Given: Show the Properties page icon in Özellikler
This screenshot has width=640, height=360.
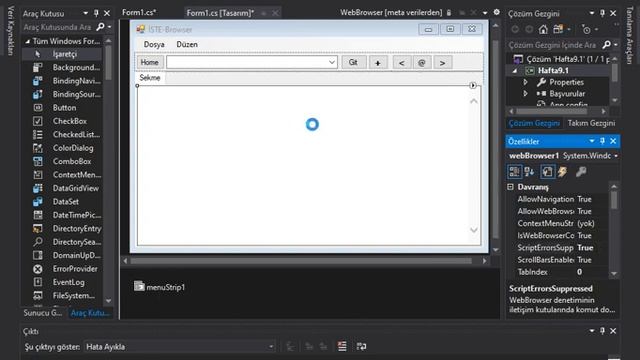Looking at the screenshot, I should pos(547,172).
